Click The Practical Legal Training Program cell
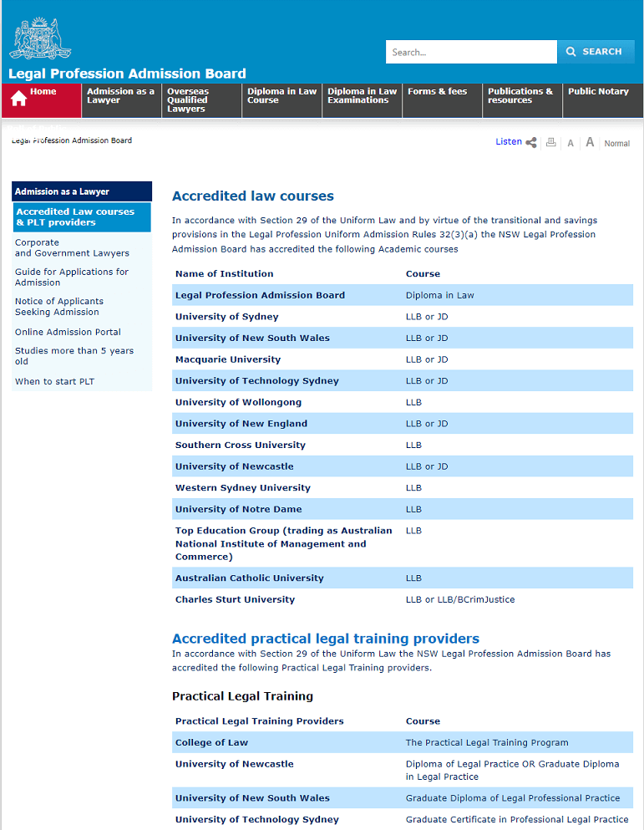This screenshot has height=830, width=644. [x=487, y=743]
